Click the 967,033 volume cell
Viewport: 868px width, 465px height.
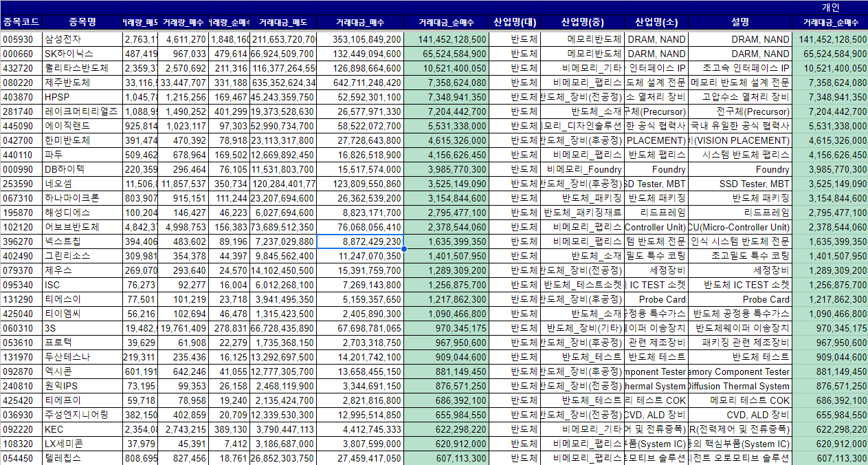tap(183, 54)
